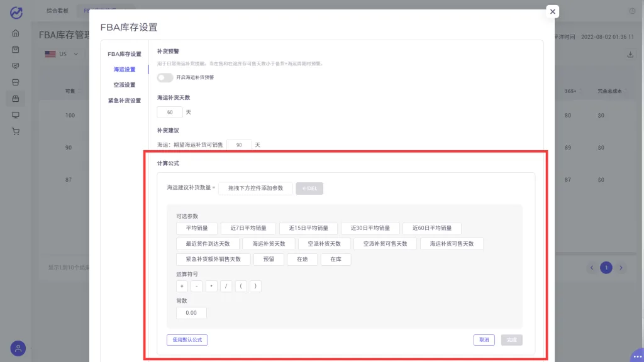The image size is (644, 362).
Task: Open the 综合看板 tab in the background
Action: 57,11
